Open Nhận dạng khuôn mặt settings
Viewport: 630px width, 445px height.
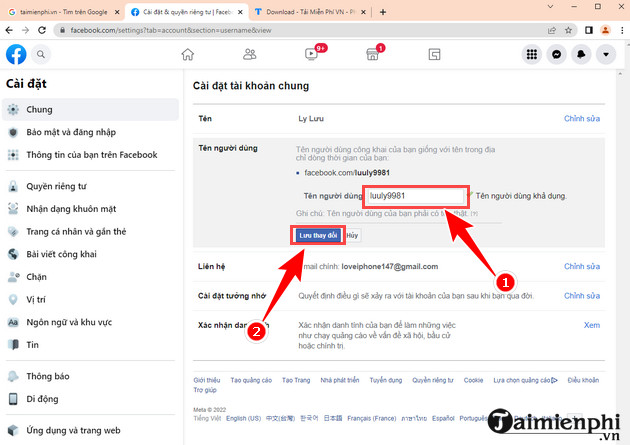(x=90, y=209)
